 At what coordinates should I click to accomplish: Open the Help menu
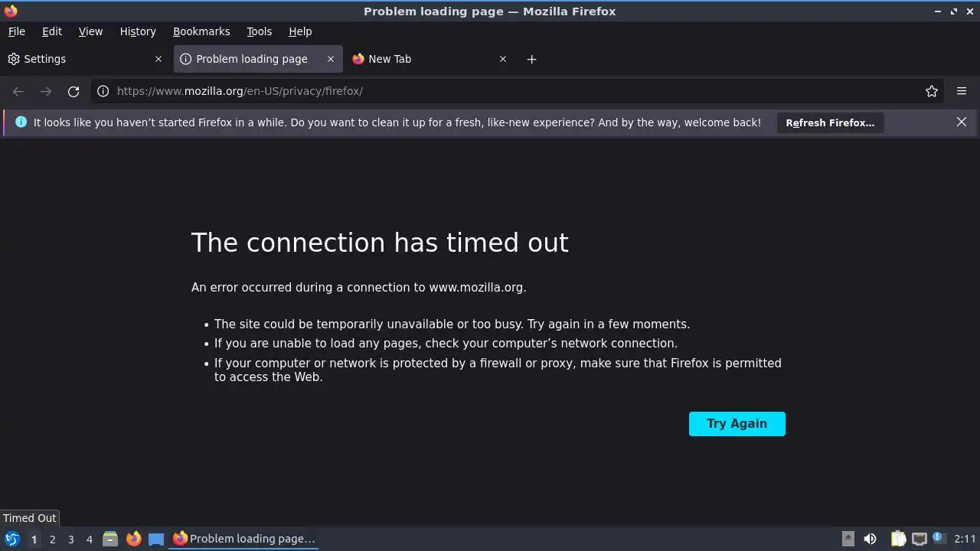[x=300, y=31]
